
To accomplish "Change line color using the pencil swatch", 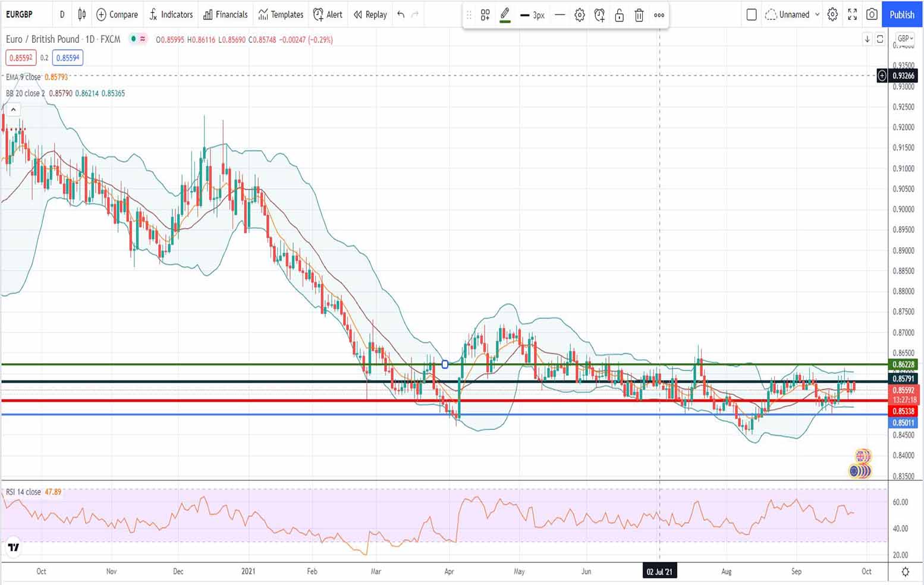I will pos(505,15).
